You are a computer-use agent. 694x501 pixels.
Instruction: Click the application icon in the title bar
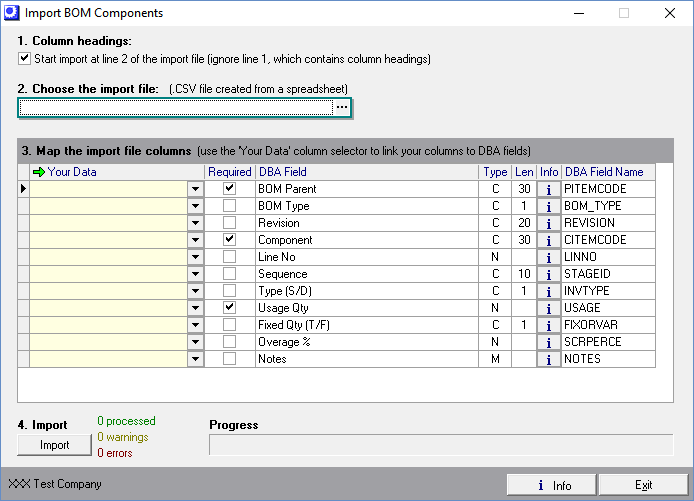click(x=12, y=12)
